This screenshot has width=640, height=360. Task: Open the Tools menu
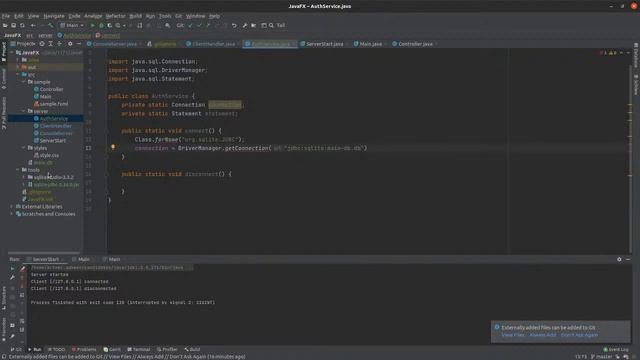(x=165, y=16)
